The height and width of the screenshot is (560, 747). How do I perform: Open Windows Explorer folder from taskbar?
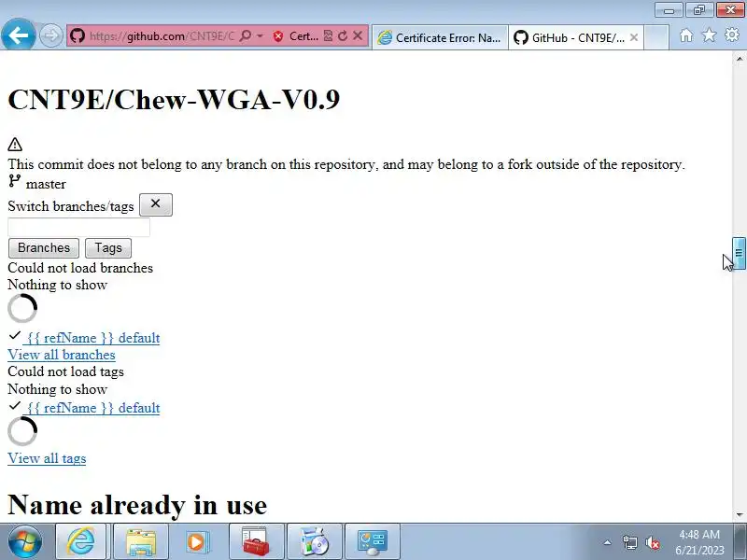pos(141,541)
